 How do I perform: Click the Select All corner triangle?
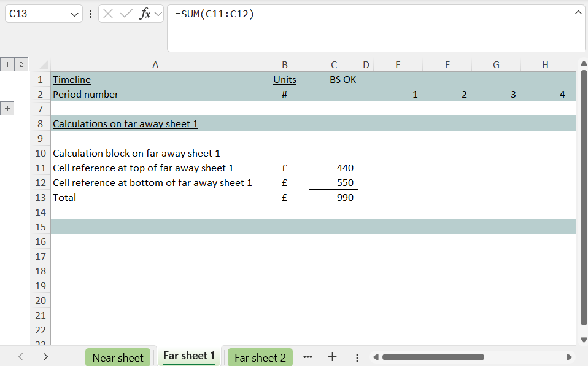click(x=43, y=64)
